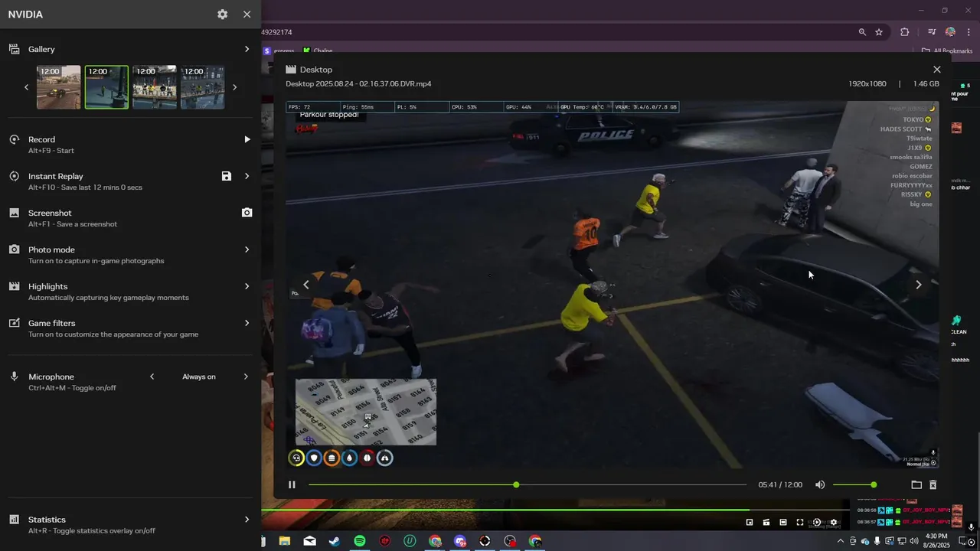Open Chrome extensions puzzle icon
980x551 pixels.
click(905, 32)
